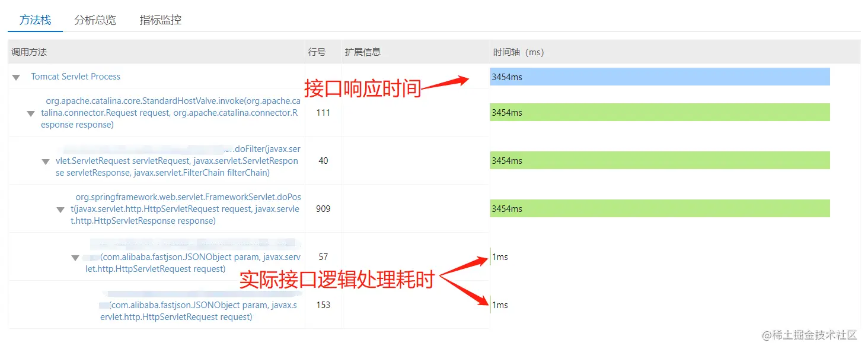Open the 指标监控 tab
Image resolution: width=868 pixels, height=352 pixels.
pos(160,20)
